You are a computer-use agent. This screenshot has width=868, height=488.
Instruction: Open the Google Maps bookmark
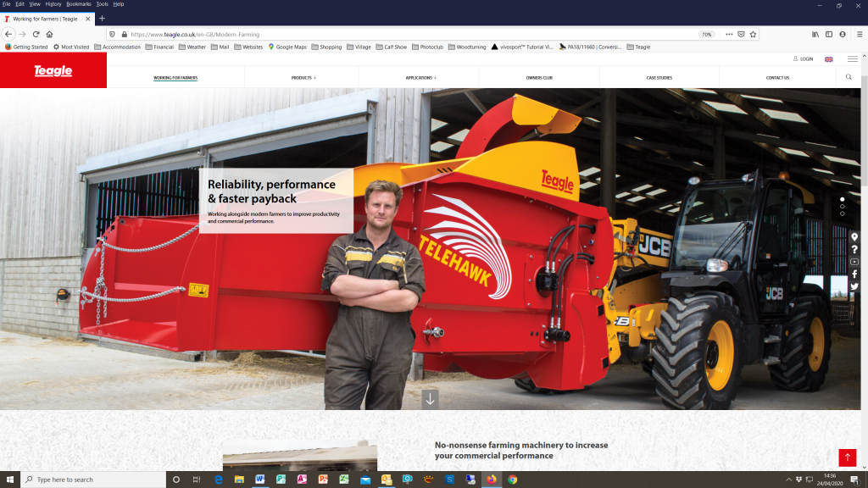coord(287,47)
